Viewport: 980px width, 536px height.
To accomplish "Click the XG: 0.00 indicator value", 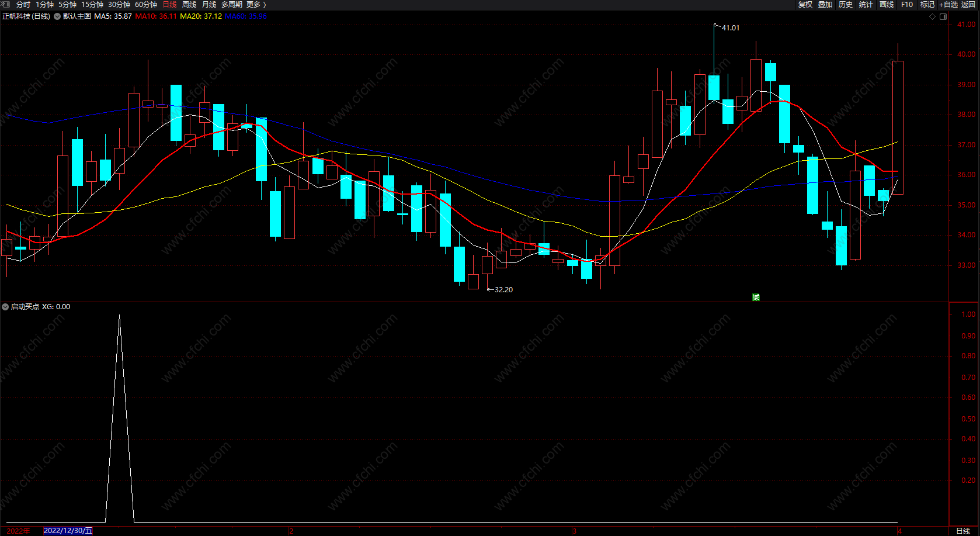I will [56, 307].
